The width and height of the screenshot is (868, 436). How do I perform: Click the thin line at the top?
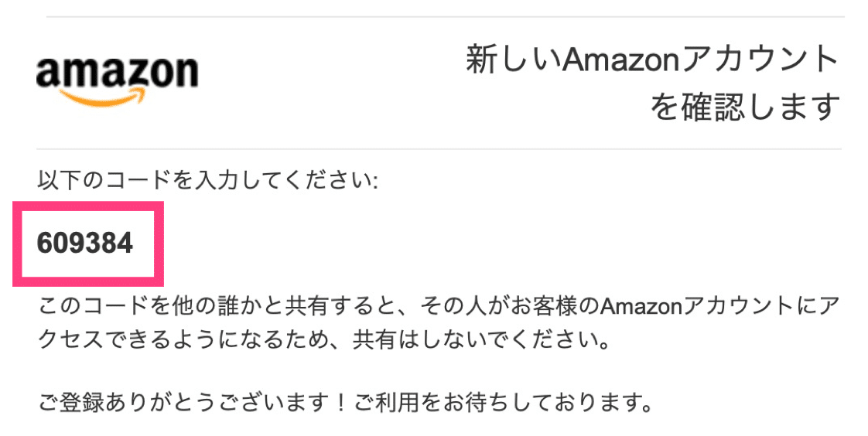point(445,16)
